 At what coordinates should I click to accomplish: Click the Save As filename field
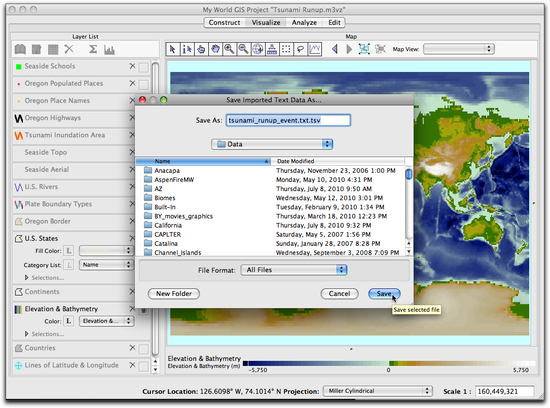(288, 120)
